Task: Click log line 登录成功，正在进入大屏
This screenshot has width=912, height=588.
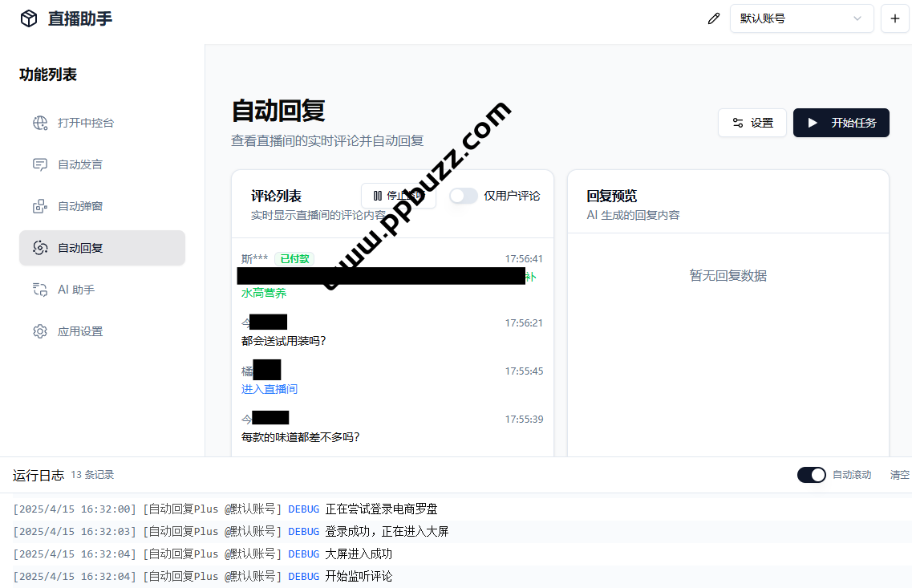Action: coord(387,532)
